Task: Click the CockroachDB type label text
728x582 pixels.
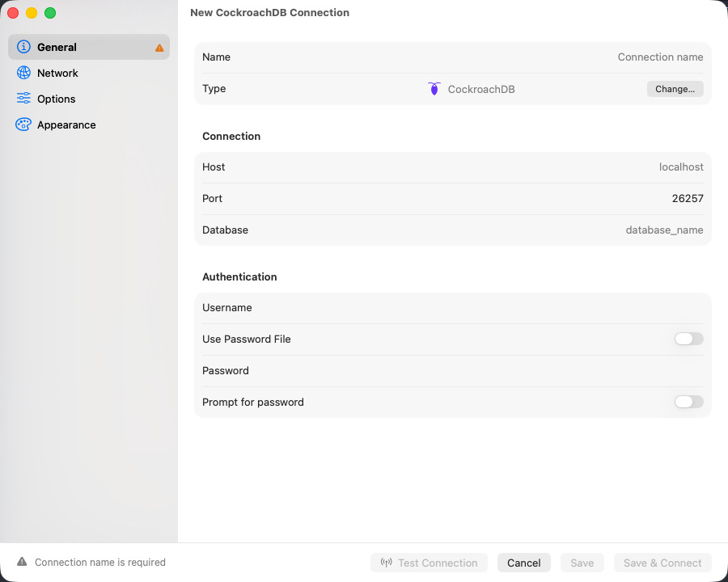Action: click(481, 89)
